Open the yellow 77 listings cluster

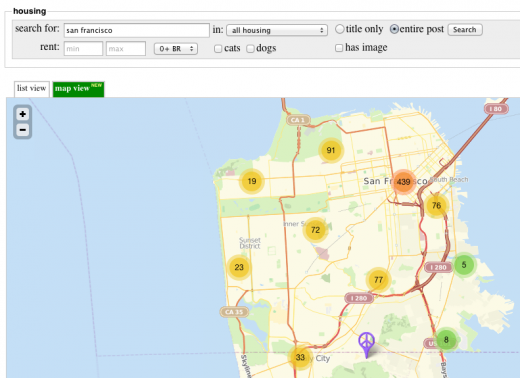378,280
